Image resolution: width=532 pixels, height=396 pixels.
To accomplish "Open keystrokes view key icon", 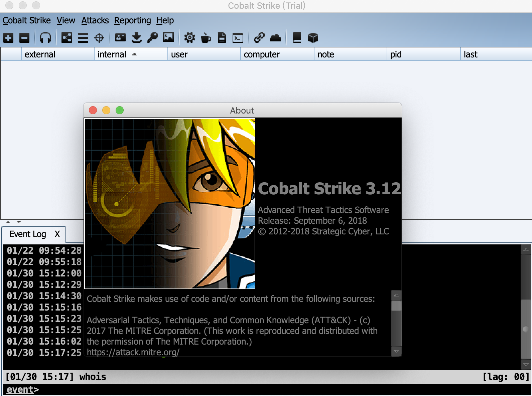I will coord(152,38).
